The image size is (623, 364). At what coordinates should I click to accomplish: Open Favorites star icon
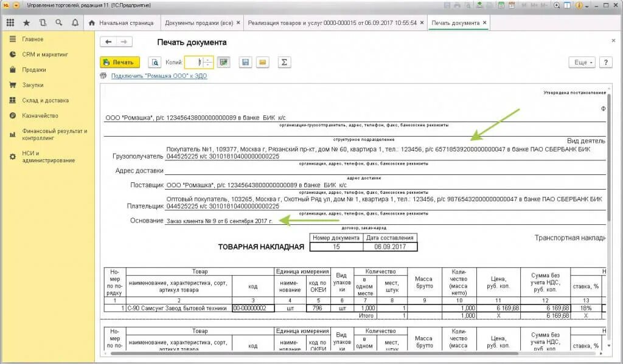[x=26, y=22]
